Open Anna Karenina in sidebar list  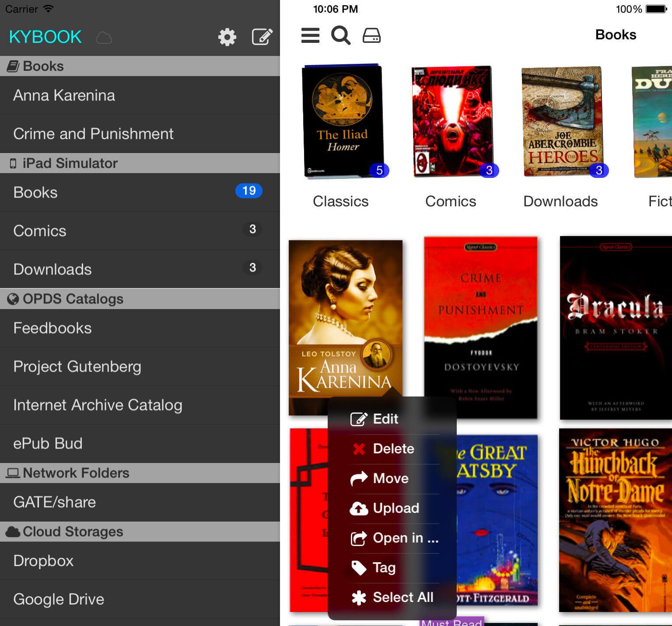tap(140, 95)
